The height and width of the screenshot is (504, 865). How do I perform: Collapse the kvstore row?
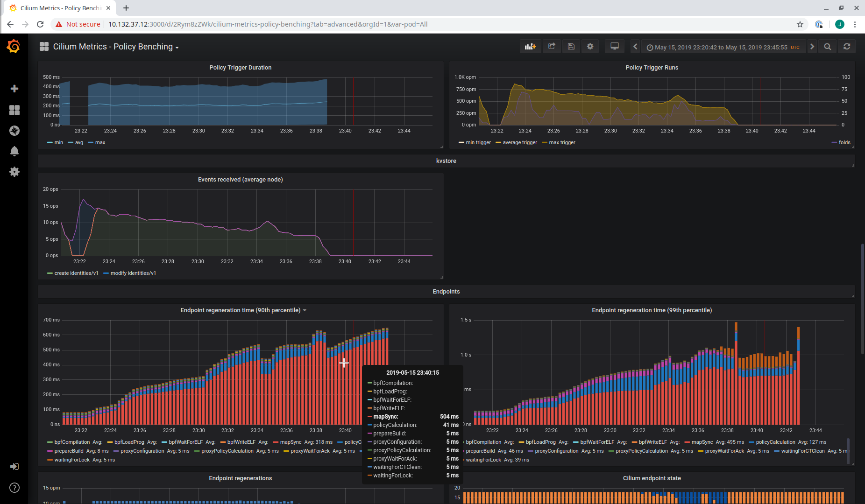coord(446,161)
